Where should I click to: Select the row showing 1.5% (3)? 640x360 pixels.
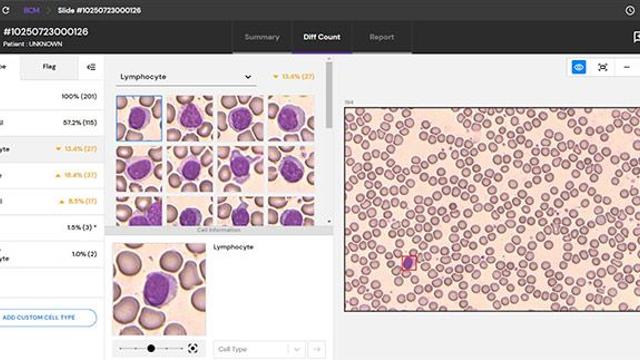[51, 227]
